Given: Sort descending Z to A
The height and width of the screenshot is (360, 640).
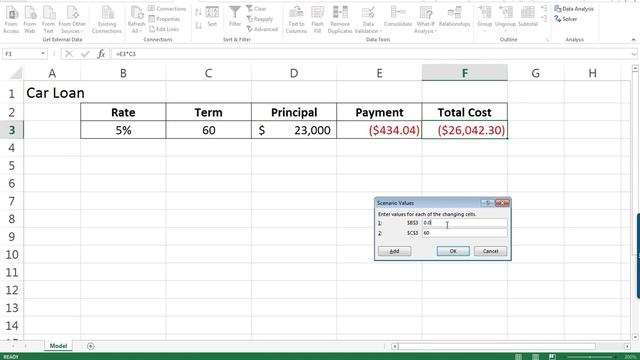Looking at the screenshot, I should pos(198,26).
